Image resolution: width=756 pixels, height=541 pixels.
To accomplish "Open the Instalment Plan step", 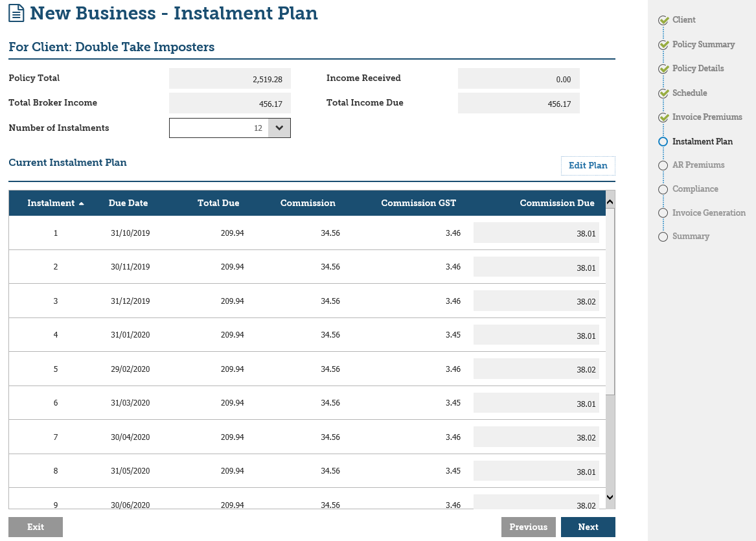I will 702,141.
